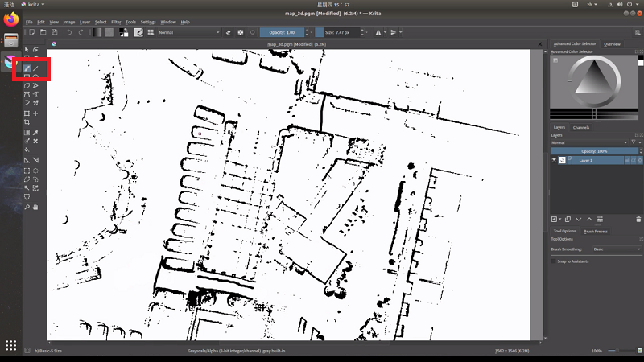Pick the Zoom magnifier tool
Viewport: 644px width, 362px height.
tap(27, 207)
